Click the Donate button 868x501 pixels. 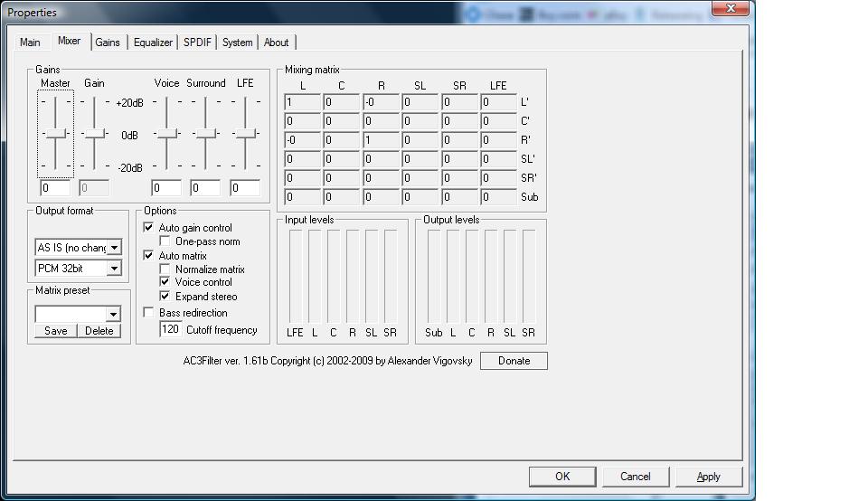point(514,361)
